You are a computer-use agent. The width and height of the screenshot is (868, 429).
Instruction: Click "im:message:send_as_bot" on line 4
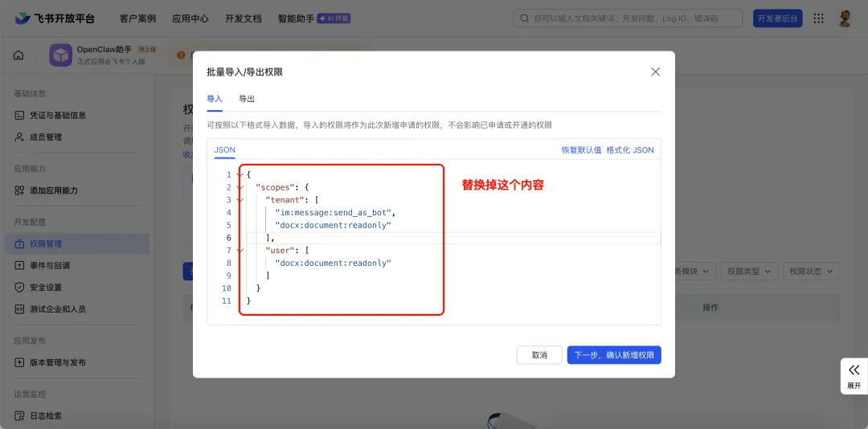click(335, 213)
